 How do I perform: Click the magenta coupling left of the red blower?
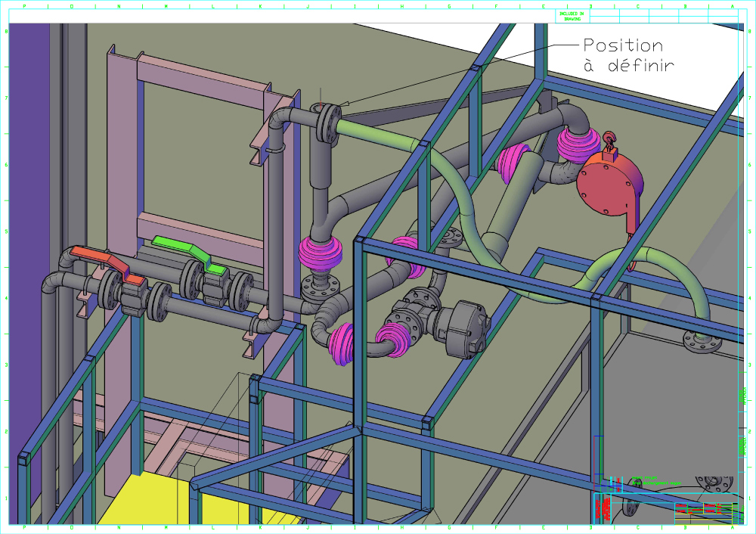click(x=578, y=144)
